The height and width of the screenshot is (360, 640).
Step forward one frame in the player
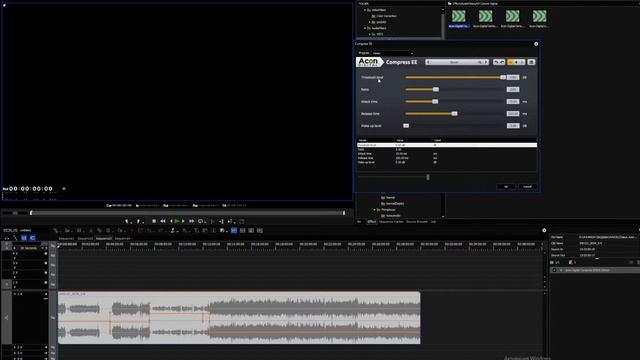coord(183,221)
